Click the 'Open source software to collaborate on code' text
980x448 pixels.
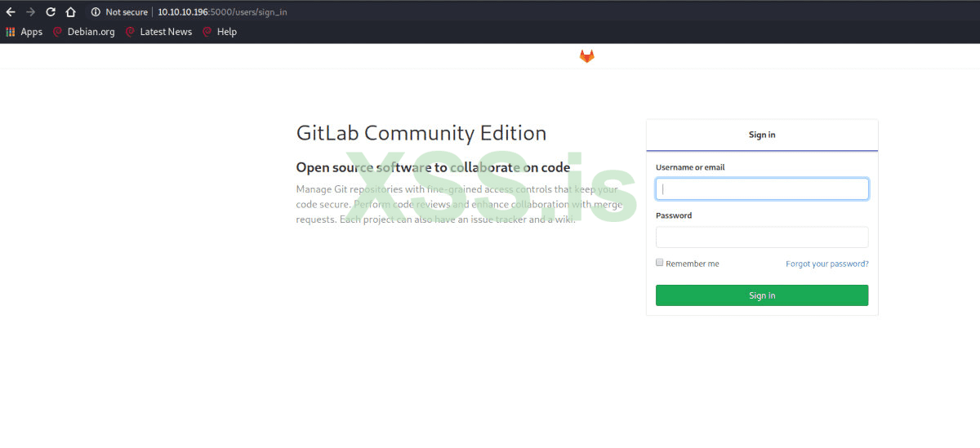433,167
